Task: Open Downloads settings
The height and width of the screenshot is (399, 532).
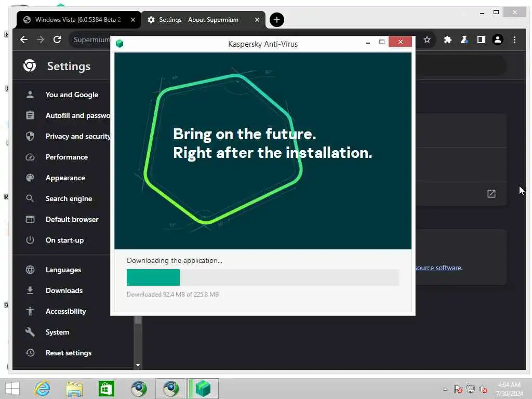Action: coord(64,290)
